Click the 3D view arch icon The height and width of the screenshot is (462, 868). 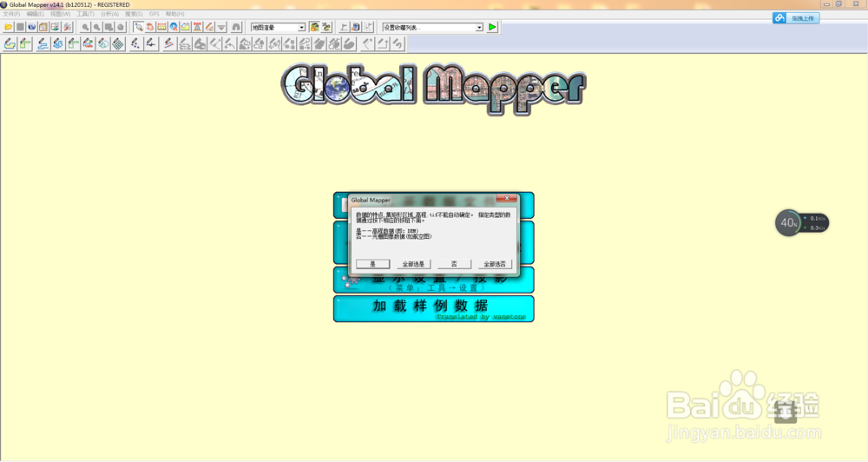236,27
